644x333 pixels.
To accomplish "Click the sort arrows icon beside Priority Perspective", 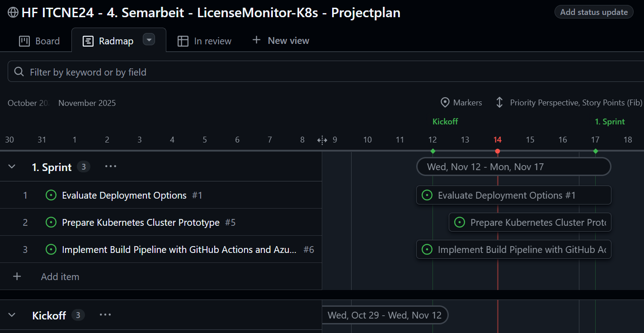I will (x=499, y=102).
